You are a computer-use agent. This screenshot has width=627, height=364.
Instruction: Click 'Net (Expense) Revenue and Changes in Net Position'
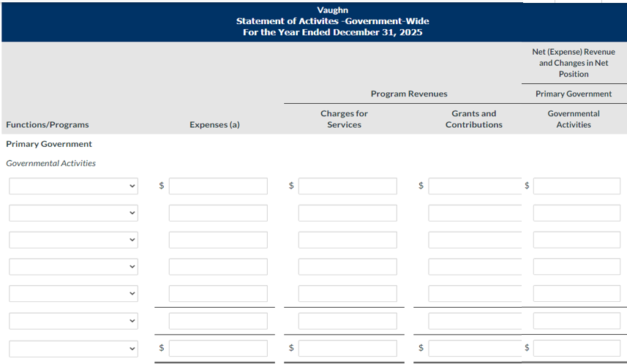point(574,63)
